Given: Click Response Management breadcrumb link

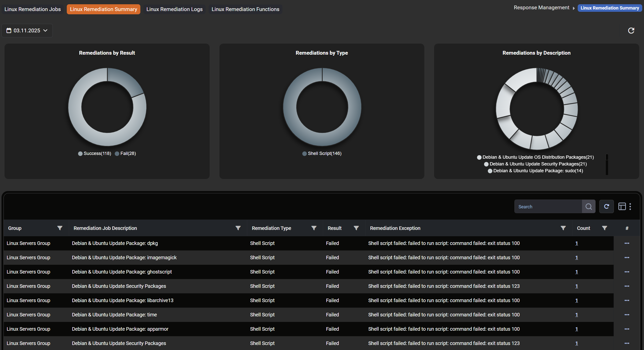Looking at the screenshot, I should (541, 8).
